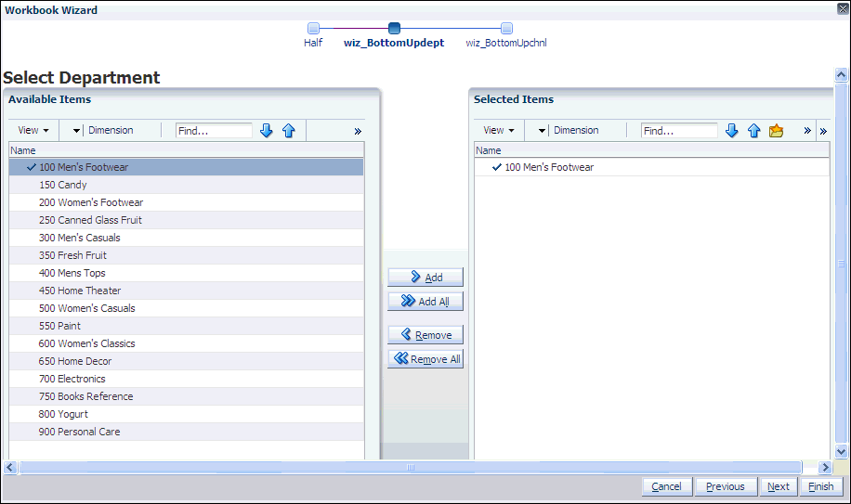
Task: Click the star folder icon in Selected Items toolbar
Action: (776, 131)
